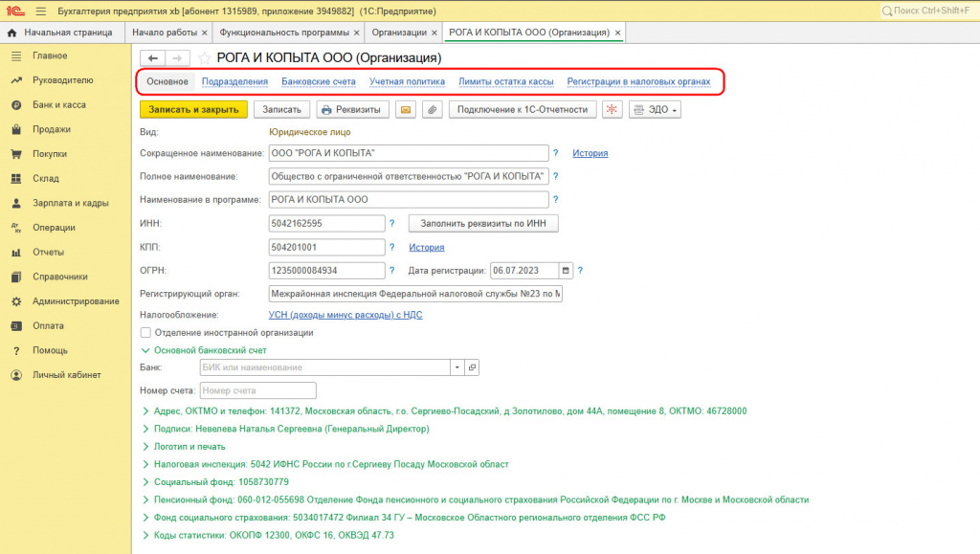Open calendar for registration date
The height and width of the screenshot is (554, 980).
[x=566, y=271]
